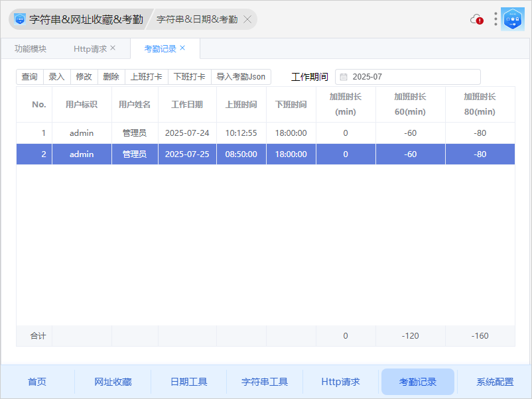Click the 上班打卡 button
Image resolution: width=532 pixels, height=399 pixels.
(147, 77)
